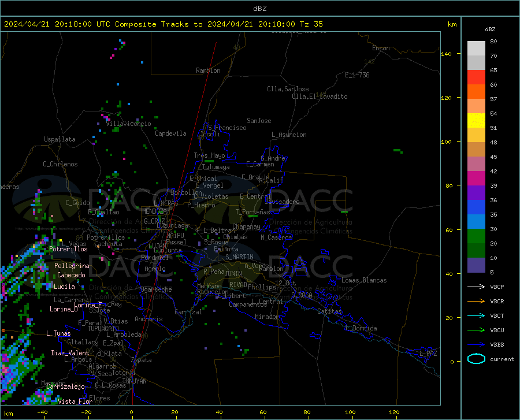The width and height of the screenshot is (520, 420).
Task: Click the 'Tz 35' text in header
Action: 311,24
